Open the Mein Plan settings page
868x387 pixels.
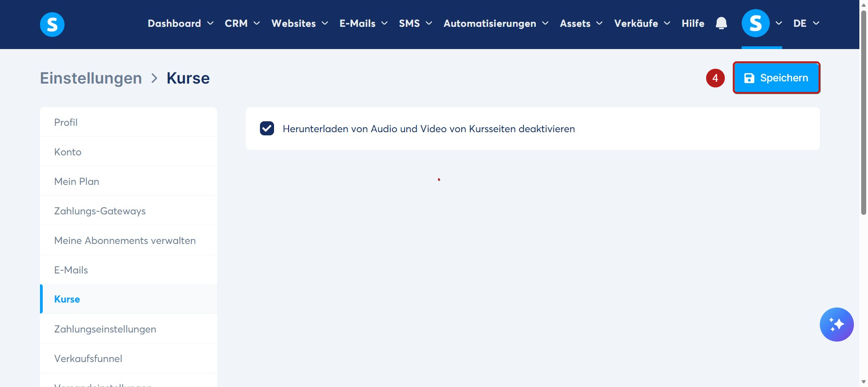129,181
